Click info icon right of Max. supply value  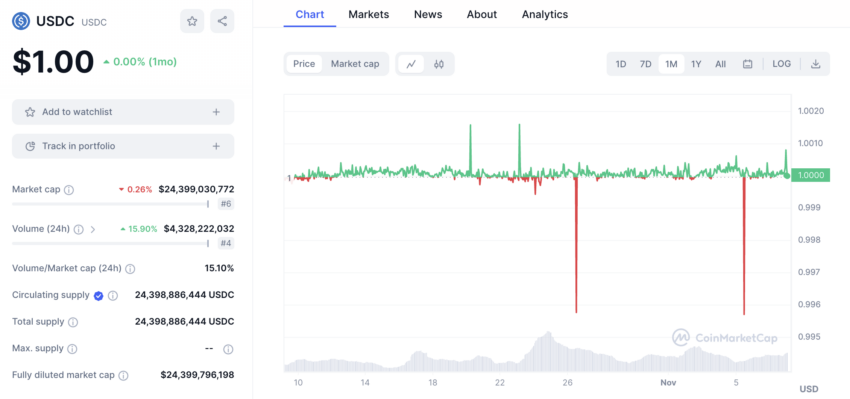[228, 349]
